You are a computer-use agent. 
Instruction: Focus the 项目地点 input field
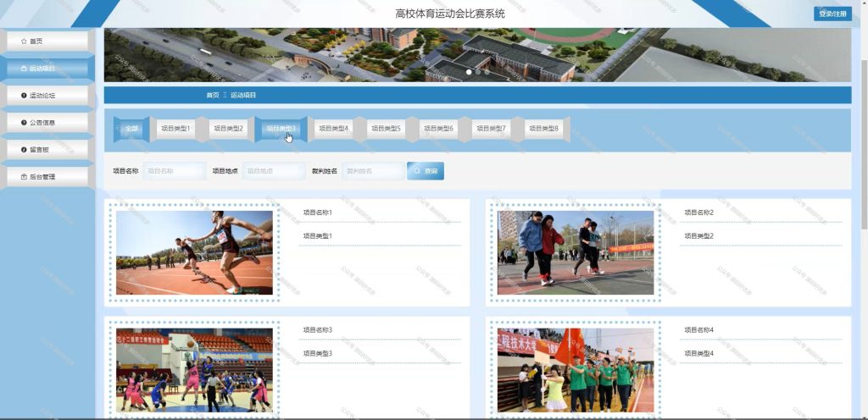pos(274,171)
